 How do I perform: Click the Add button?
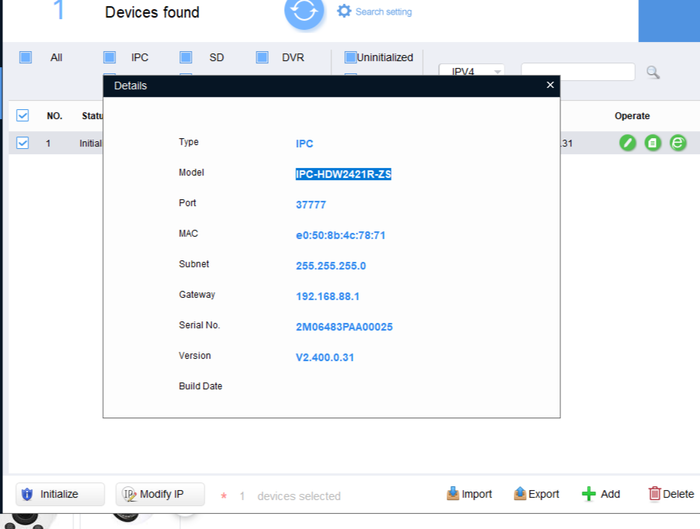601,494
